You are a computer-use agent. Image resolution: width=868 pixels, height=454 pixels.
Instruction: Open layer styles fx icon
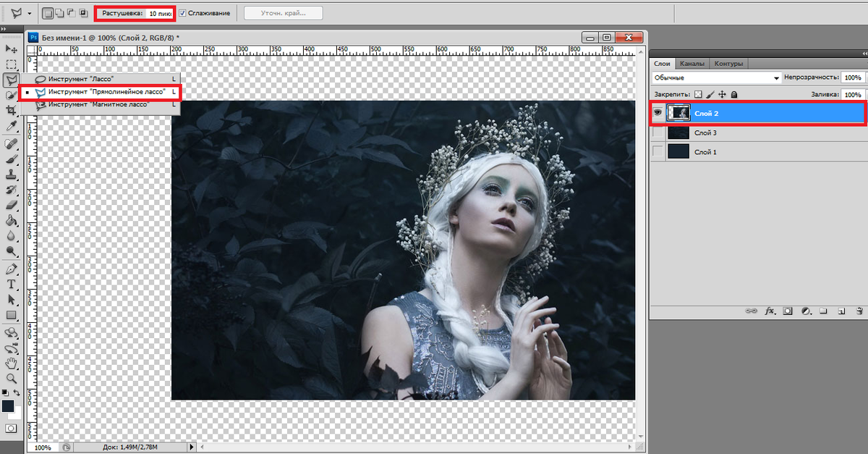point(770,311)
